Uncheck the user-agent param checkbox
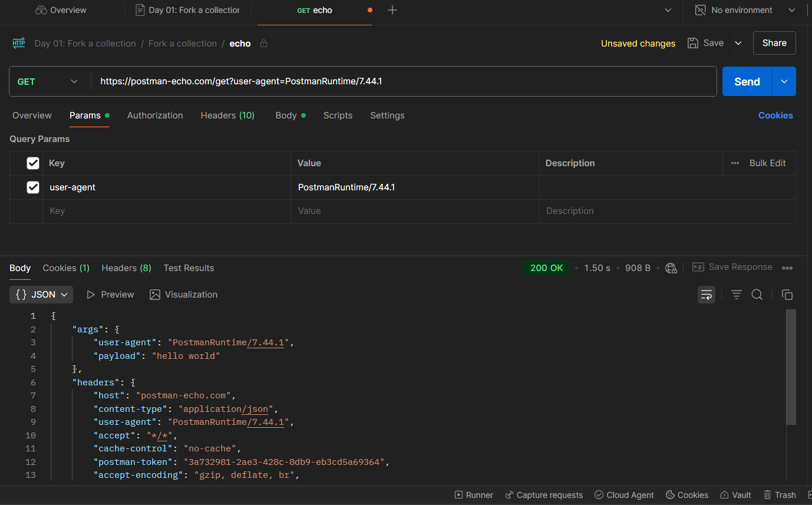 click(x=33, y=187)
